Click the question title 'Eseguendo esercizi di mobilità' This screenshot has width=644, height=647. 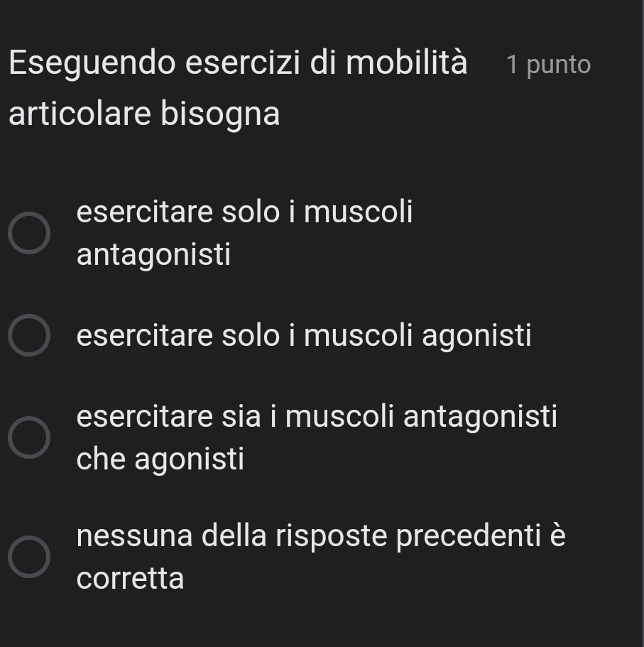point(239,63)
